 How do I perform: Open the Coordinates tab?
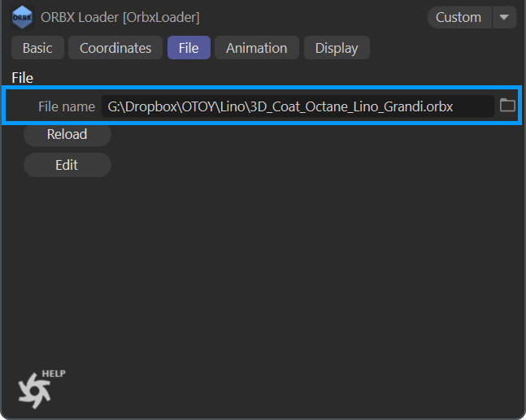click(115, 48)
